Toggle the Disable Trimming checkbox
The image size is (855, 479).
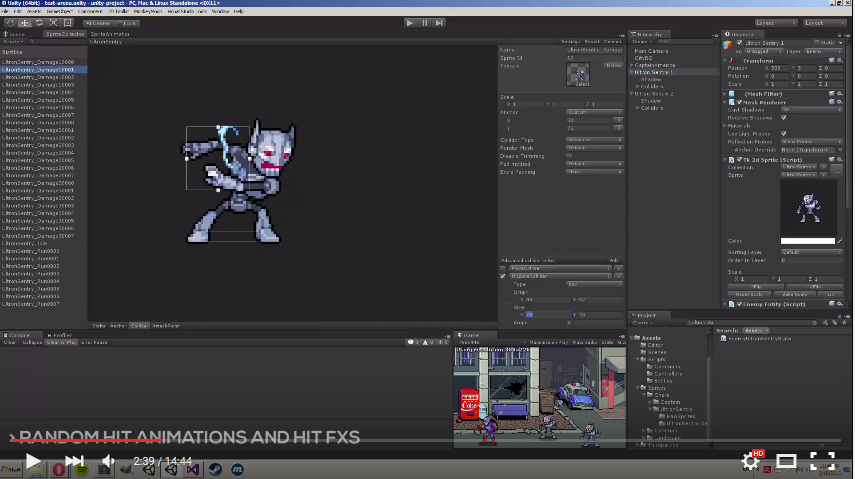coord(569,155)
